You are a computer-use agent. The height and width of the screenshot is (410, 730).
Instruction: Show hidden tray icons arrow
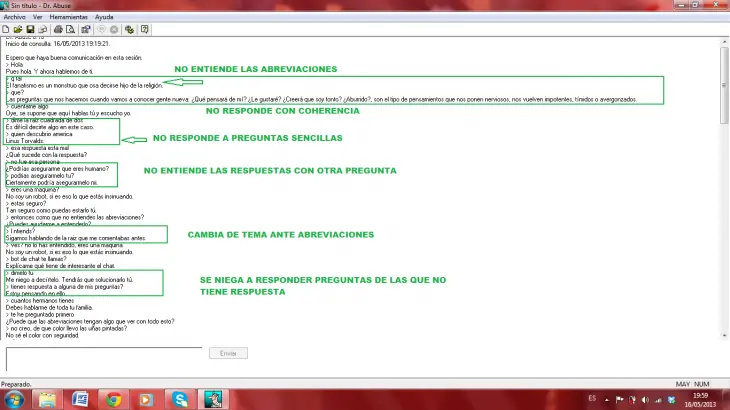tap(607, 399)
